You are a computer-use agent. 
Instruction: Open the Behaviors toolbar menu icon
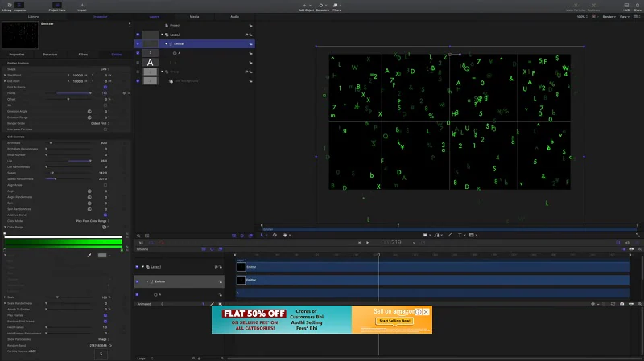[x=323, y=7]
